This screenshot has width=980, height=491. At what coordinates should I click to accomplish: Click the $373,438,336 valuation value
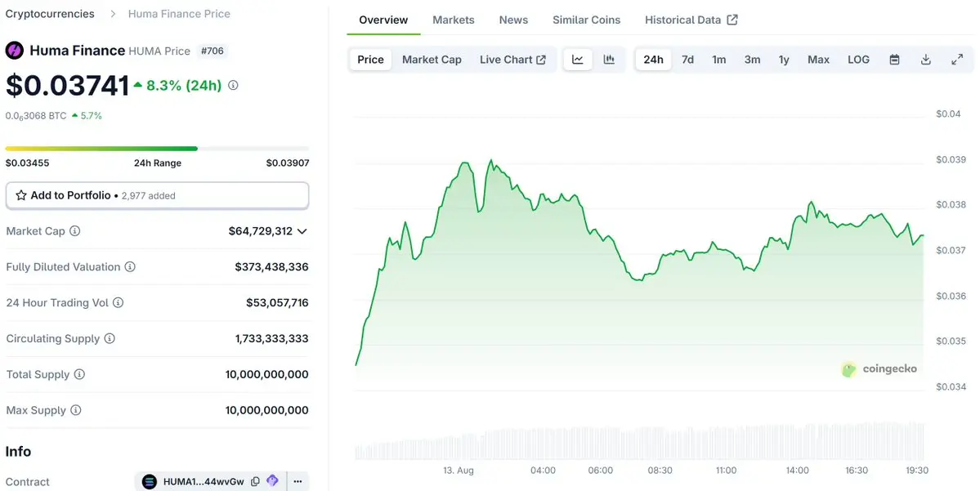271,266
